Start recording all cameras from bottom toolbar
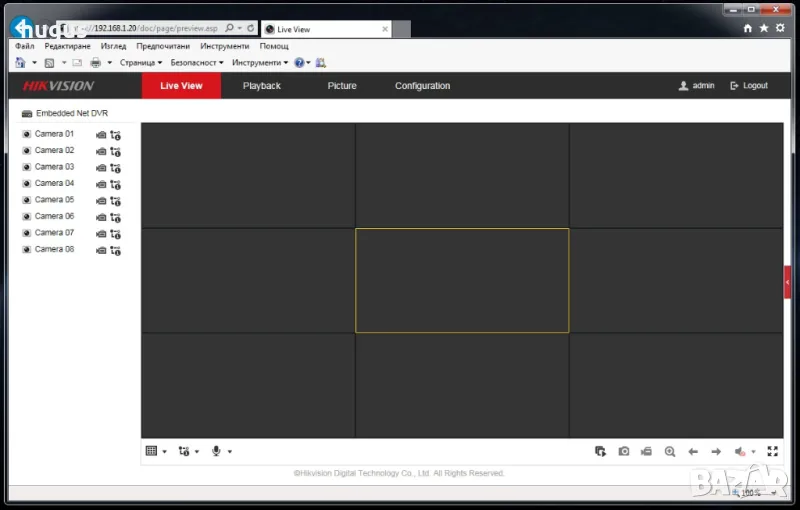This screenshot has height=510, width=800. (x=646, y=452)
